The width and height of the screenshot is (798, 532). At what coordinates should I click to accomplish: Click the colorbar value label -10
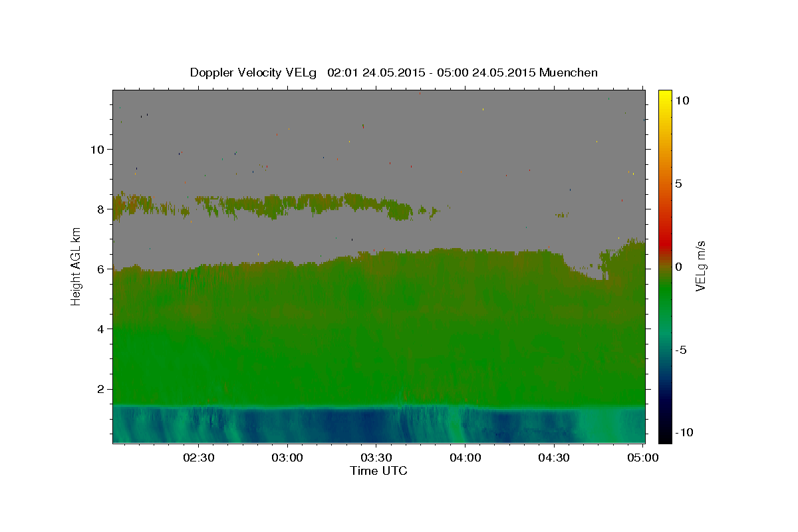coord(684,432)
